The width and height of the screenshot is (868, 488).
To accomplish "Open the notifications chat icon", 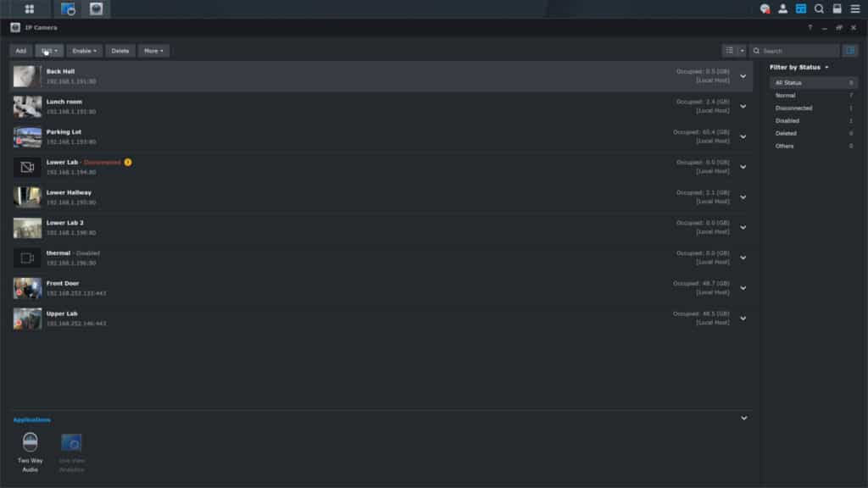I will point(765,8).
